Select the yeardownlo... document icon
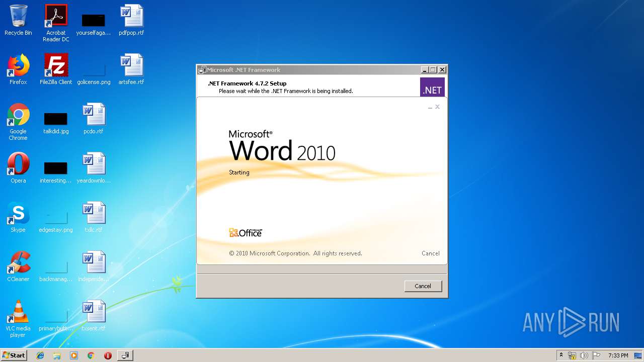The height and width of the screenshot is (362, 644). 94,168
